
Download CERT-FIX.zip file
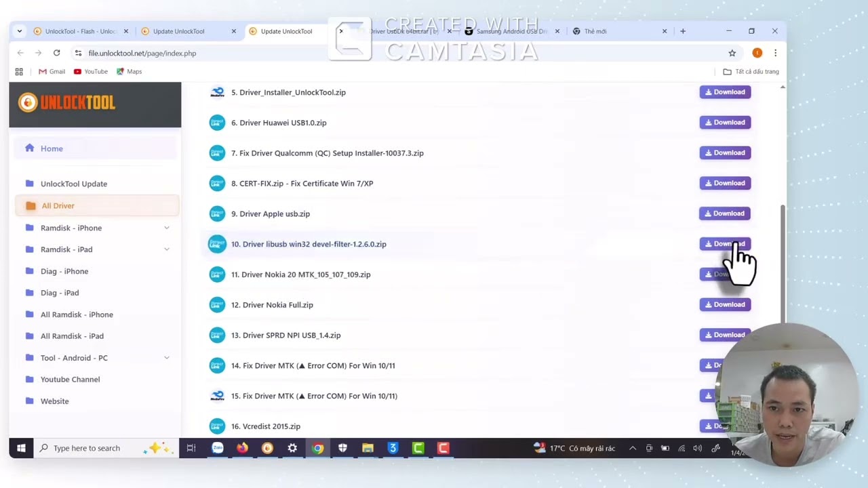point(725,183)
